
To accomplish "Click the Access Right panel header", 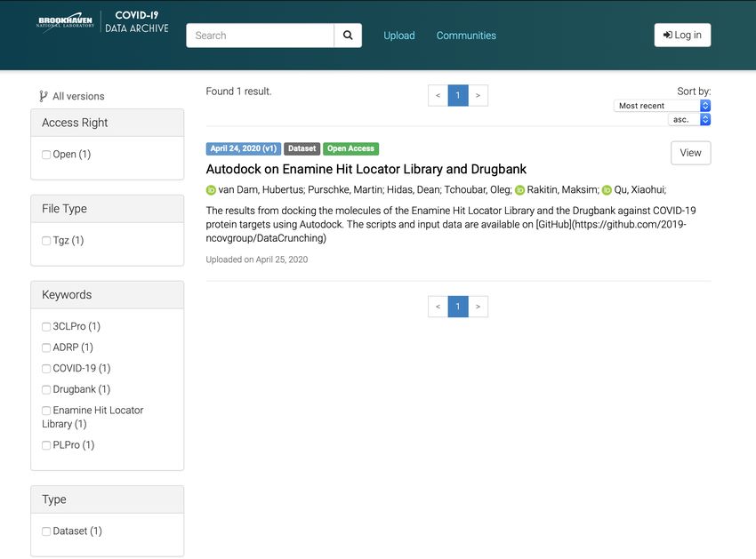I will coord(107,123).
